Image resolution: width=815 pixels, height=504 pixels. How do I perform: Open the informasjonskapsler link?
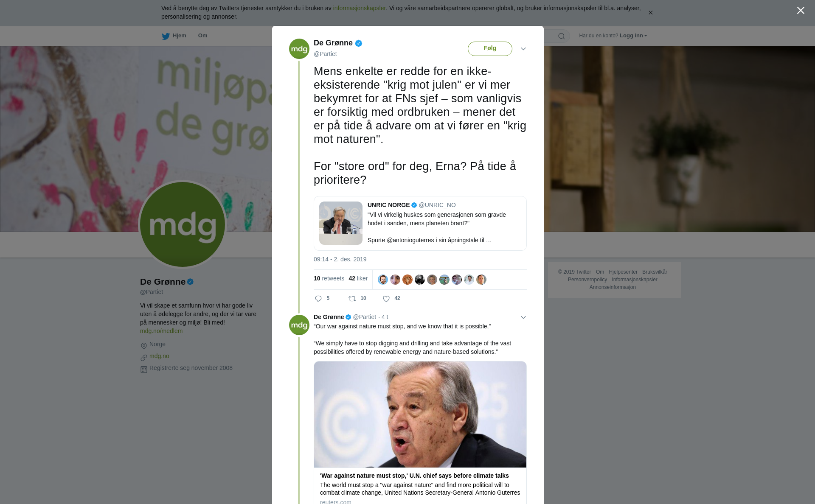pyautogui.click(x=359, y=8)
